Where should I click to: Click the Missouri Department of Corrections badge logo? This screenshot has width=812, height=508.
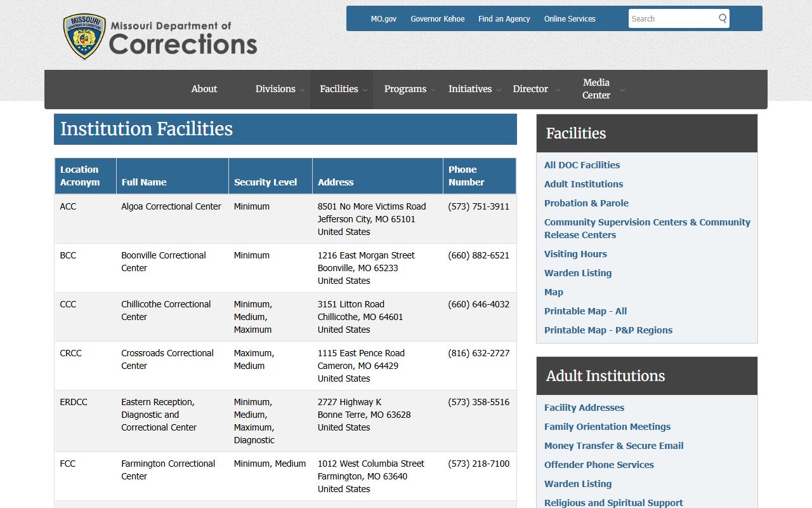pos(84,37)
